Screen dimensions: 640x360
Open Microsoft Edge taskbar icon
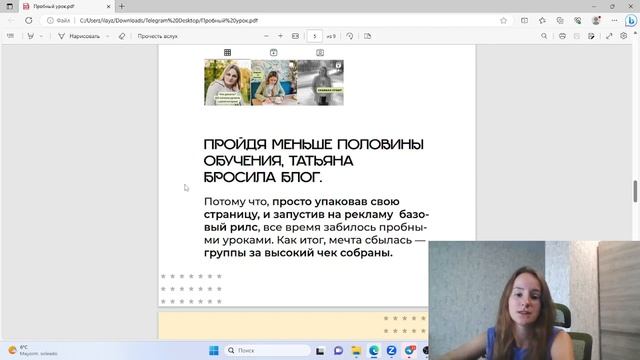374,350
